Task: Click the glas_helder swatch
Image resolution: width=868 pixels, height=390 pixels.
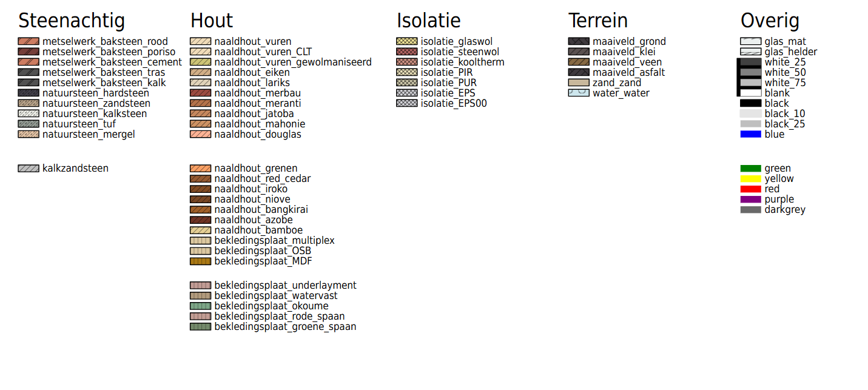Action: click(x=751, y=52)
